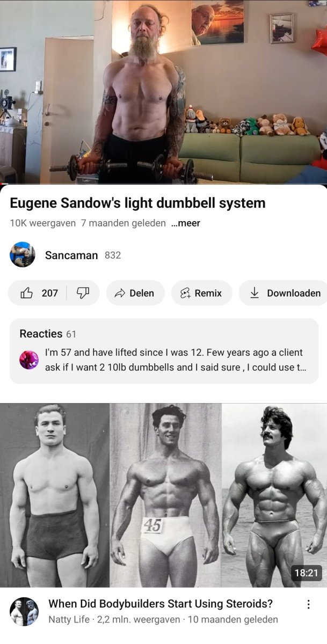Image resolution: width=327 pixels, height=644 pixels.
Task: Open the Natty Life channel avatar
Action: coord(24,611)
